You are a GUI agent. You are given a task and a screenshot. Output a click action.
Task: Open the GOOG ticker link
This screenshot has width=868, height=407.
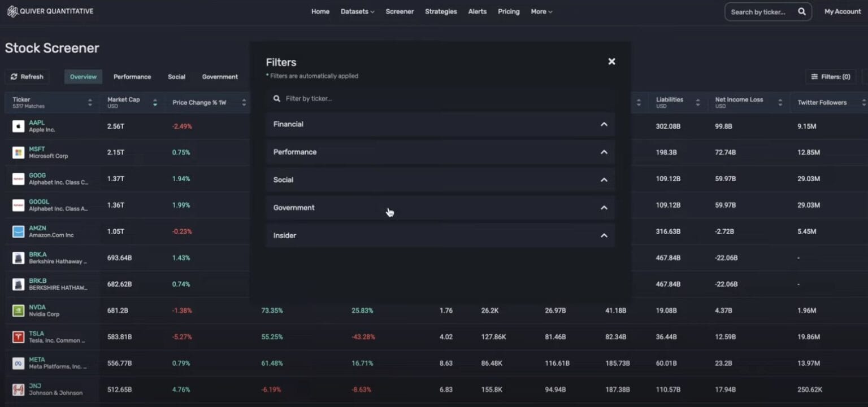(x=37, y=175)
